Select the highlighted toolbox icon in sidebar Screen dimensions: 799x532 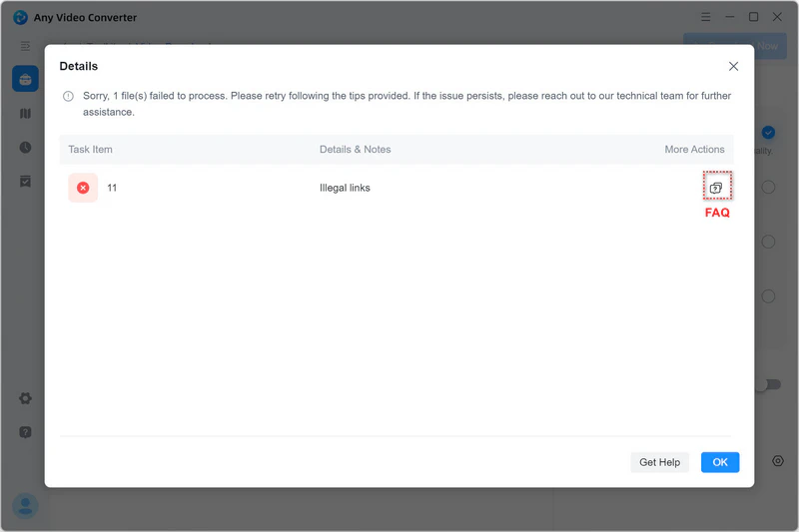25,80
